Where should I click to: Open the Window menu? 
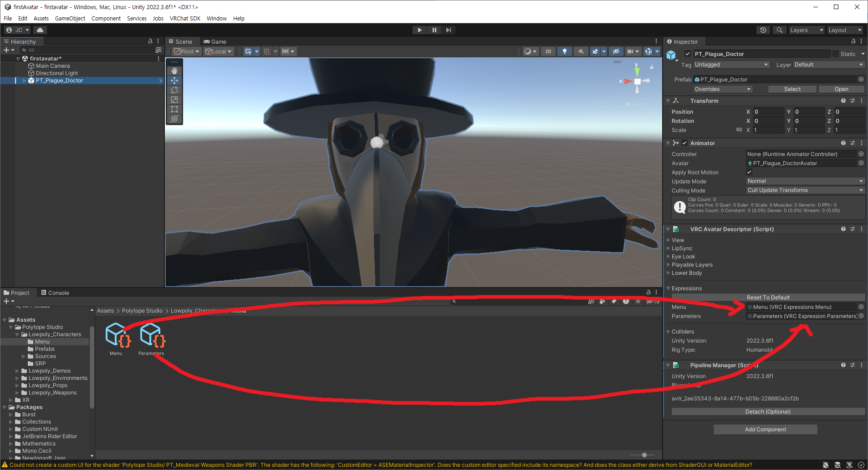(x=216, y=19)
